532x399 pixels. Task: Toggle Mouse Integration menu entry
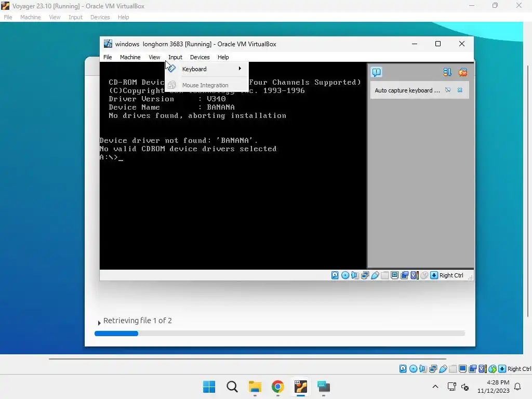pyautogui.click(x=207, y=85)
